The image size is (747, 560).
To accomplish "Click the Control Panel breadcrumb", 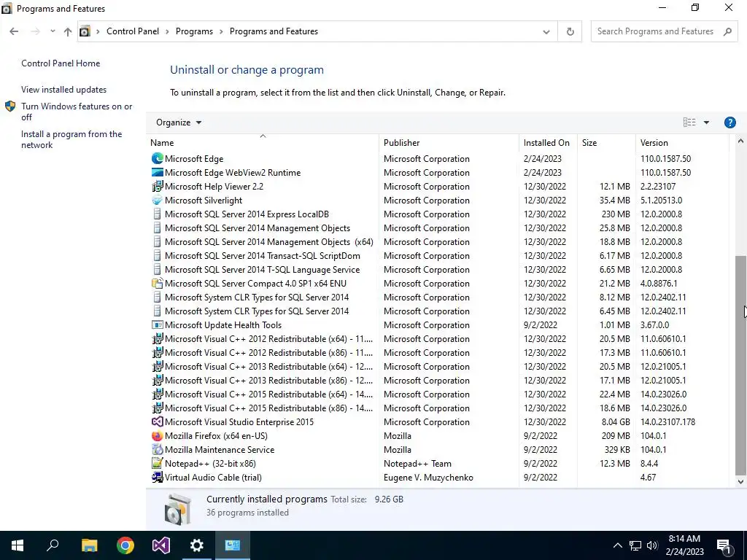I will [x=133, y=31].
